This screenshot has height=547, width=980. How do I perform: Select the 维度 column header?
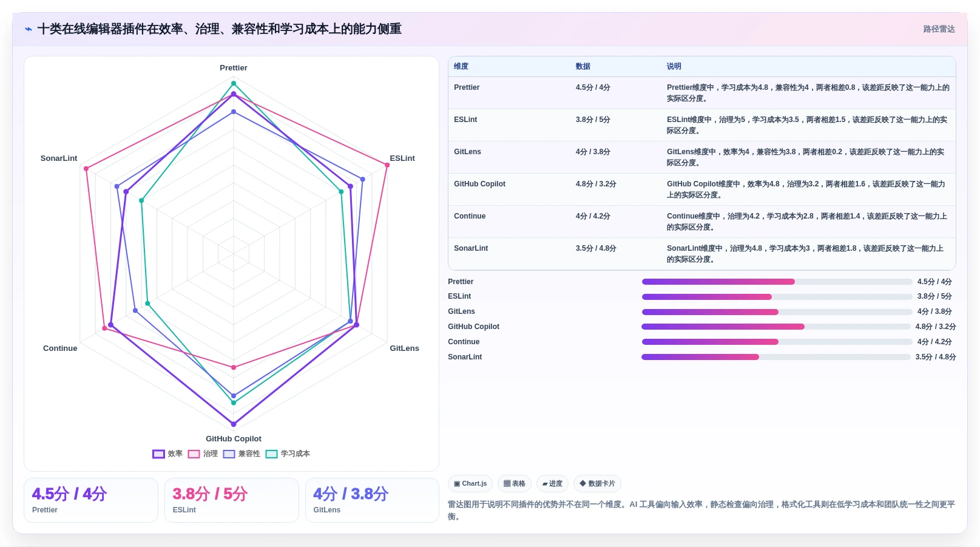point(461,67)
